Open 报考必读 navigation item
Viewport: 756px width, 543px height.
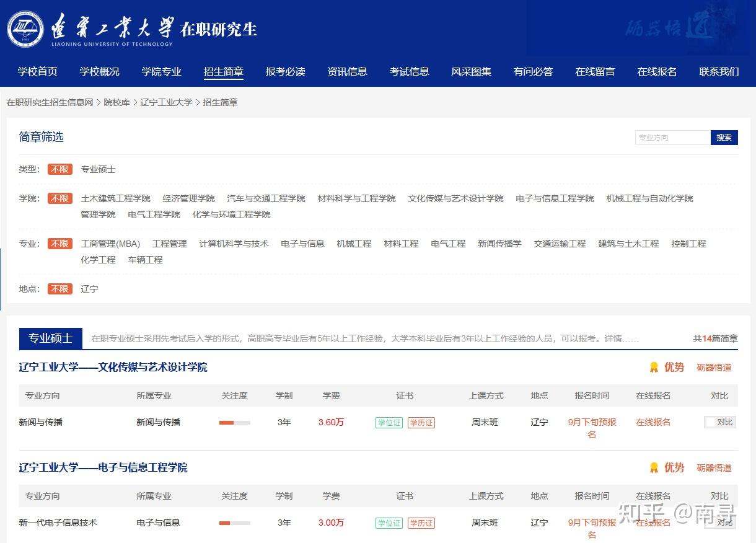(x=286, y=71)
